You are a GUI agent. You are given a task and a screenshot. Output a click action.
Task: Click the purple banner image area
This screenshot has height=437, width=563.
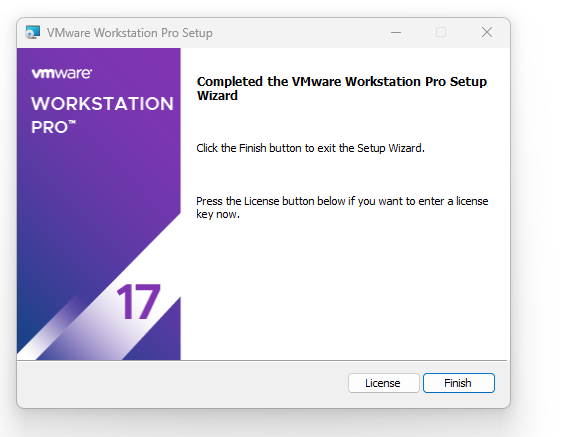pyautogui.click(x=99, y=204)
